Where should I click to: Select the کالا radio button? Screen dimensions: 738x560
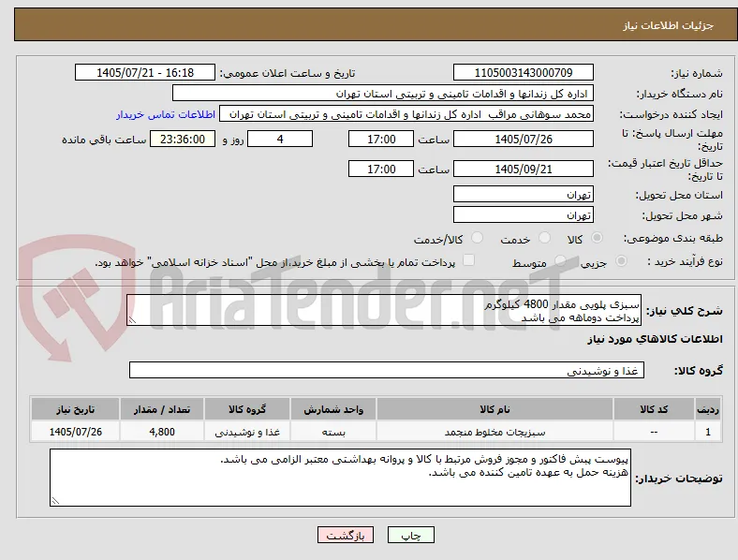597,238
